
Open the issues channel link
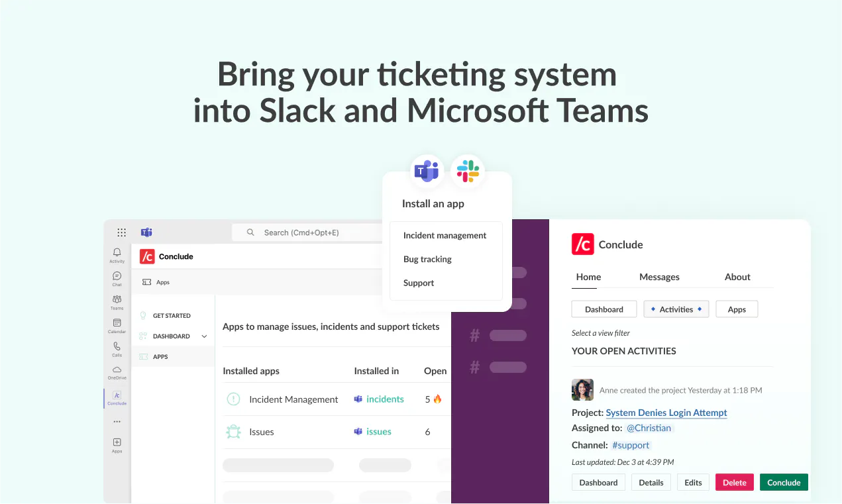click(379, 432)
